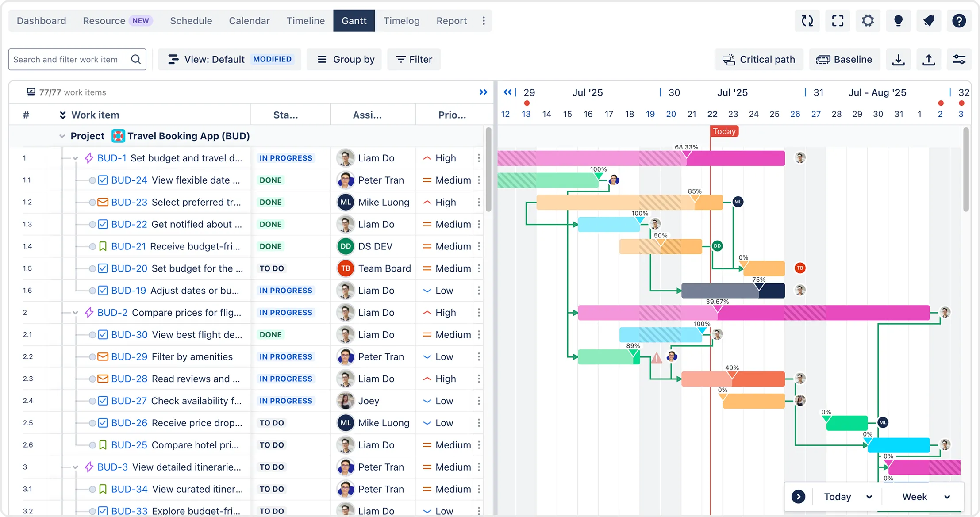Switch to the Resource tab
980x517 pixels.
[x=118, y=21]
